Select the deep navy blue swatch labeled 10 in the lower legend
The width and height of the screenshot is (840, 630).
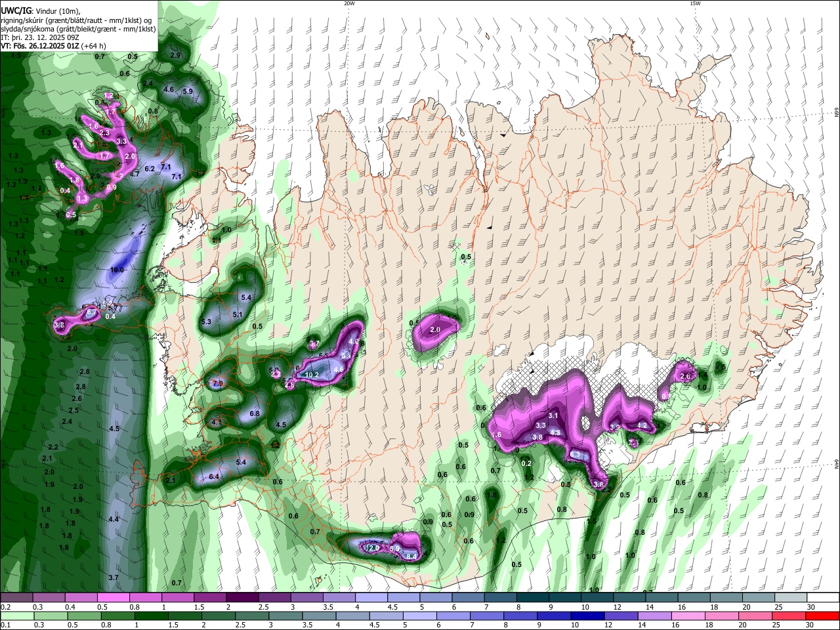click(x=587, y=616)
